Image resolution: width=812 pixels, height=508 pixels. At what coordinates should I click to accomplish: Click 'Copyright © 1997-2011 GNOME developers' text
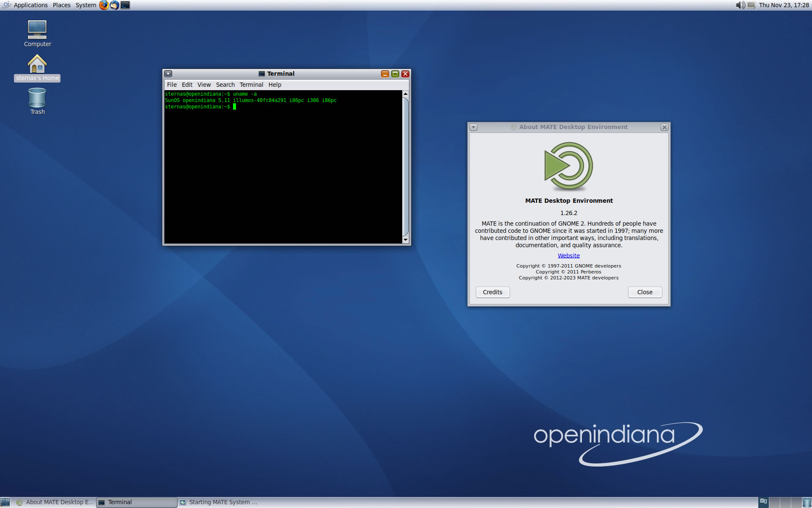[568, 266]
